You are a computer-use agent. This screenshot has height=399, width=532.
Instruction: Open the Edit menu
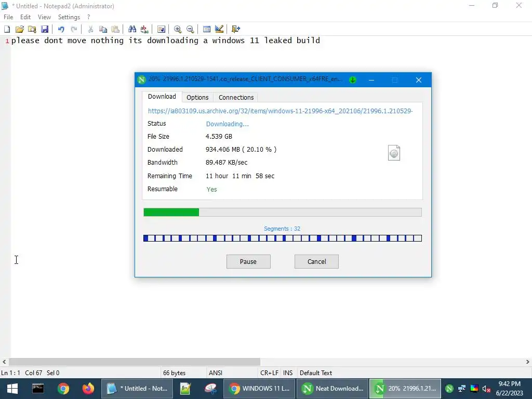tap(25, 17)
